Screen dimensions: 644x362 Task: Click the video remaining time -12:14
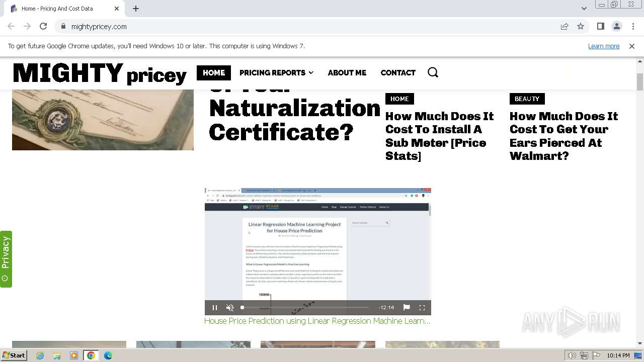(386, 307)
